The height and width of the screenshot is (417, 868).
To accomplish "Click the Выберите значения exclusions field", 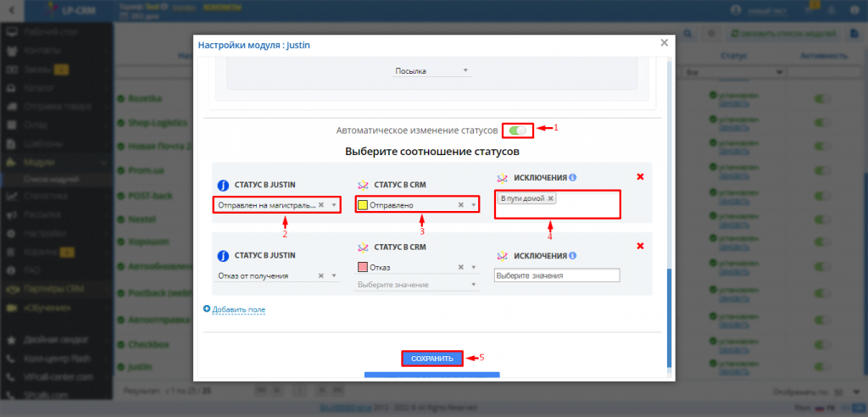I will point(557,275).
